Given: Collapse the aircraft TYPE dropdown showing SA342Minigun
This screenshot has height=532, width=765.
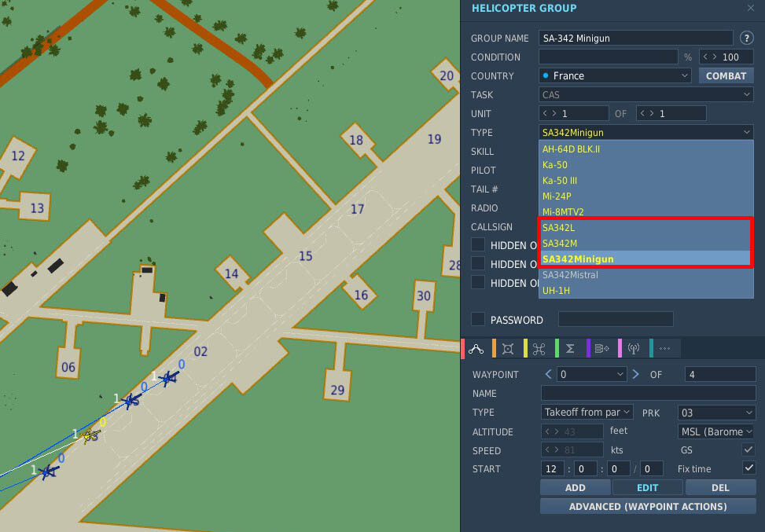Looking at the screenshot, I should coord(646,132).
